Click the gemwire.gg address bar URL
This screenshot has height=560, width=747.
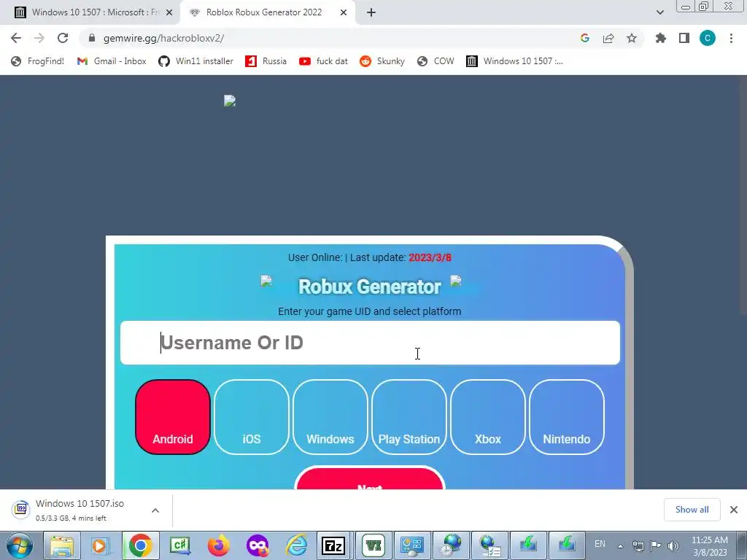[x=163, y=38]
